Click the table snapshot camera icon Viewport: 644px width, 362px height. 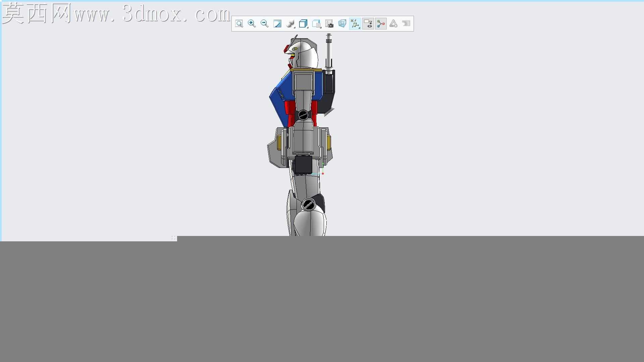tap(329, 24)
